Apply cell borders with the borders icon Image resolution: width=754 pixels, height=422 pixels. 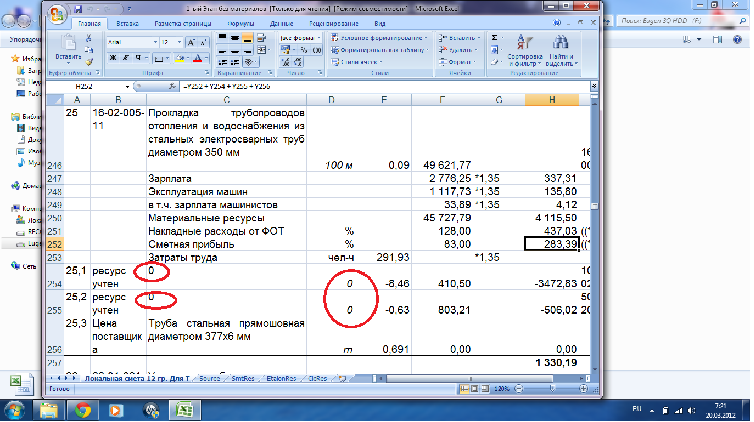pos(158,59)
